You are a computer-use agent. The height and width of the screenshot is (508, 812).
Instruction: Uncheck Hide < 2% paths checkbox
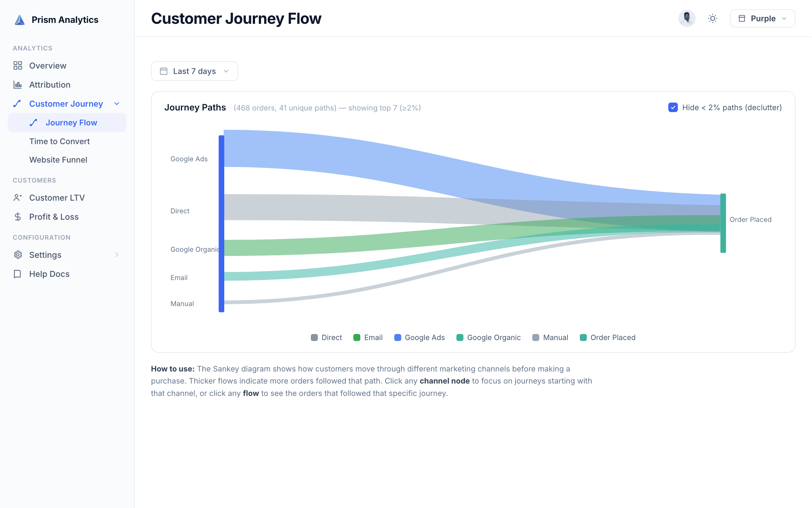(x=673, y=108)
